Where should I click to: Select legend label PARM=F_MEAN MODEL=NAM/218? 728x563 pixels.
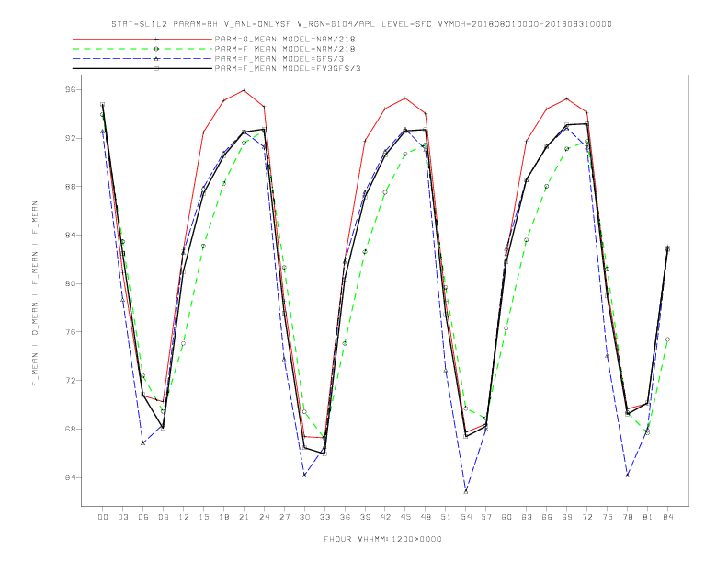[x=285, y=49]
